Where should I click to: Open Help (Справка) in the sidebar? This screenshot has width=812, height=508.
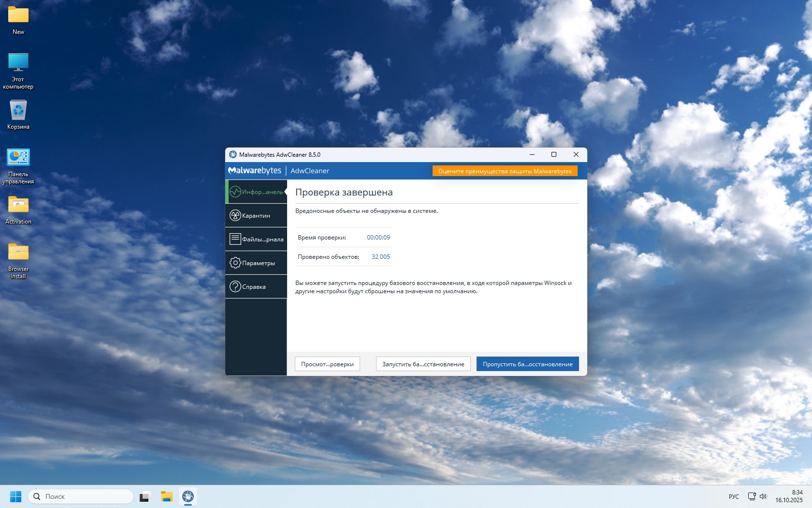click(x=256, y=287)
